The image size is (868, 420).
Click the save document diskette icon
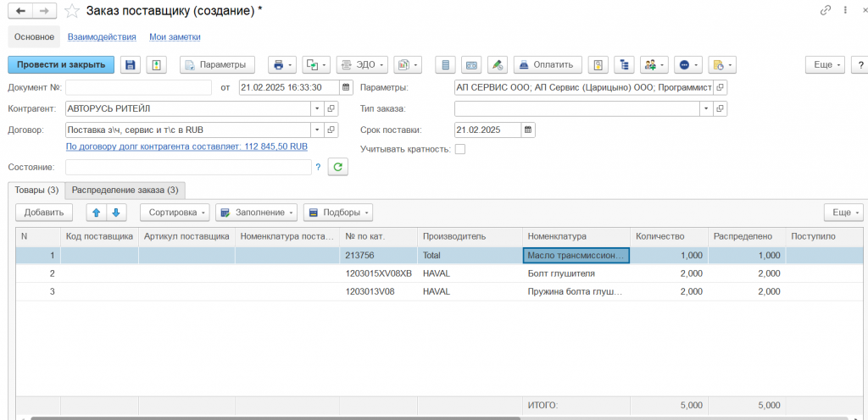[131, 65]
